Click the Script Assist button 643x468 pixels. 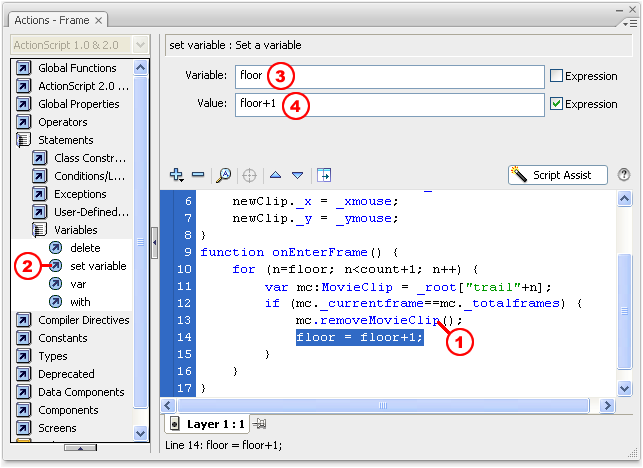(x=558, y=175)
